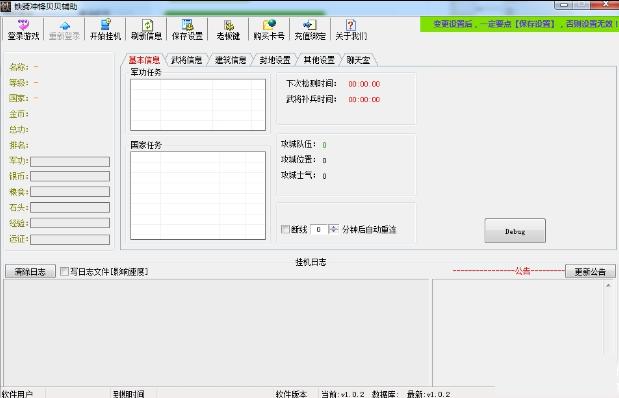Click the reconnect minutes number field

(319, 229)
